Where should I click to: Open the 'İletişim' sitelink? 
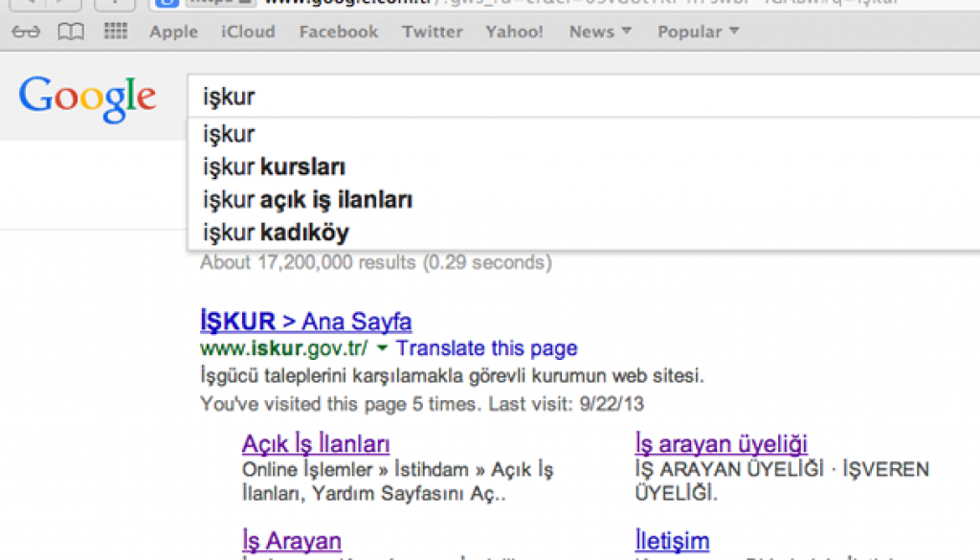[x=672, y=541]
